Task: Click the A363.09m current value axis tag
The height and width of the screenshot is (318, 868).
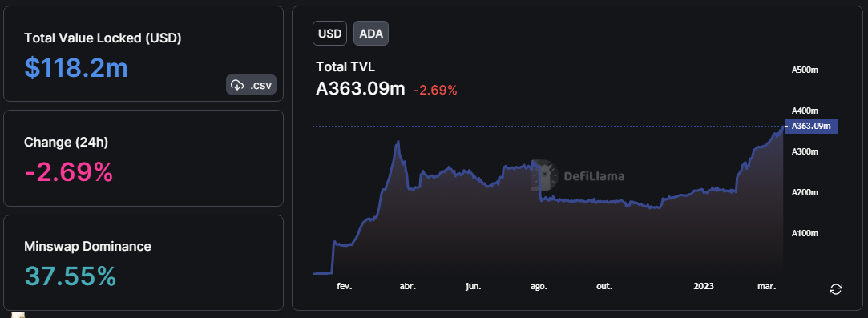Action: (x=811, y=126)
